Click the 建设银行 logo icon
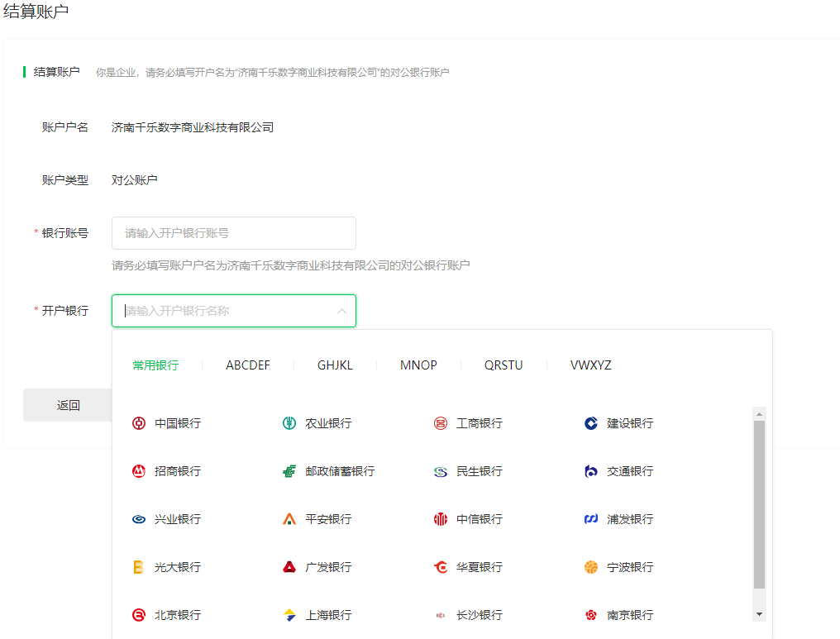Viewport: 840px width, 639px height. (591, 423)
